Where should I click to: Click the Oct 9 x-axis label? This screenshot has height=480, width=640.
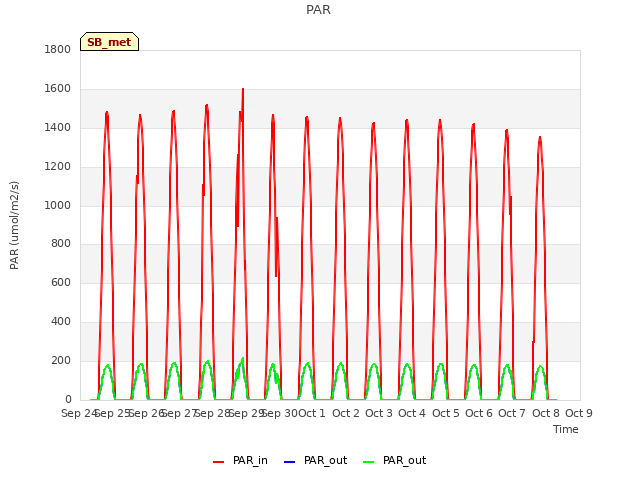pos(579,413)
